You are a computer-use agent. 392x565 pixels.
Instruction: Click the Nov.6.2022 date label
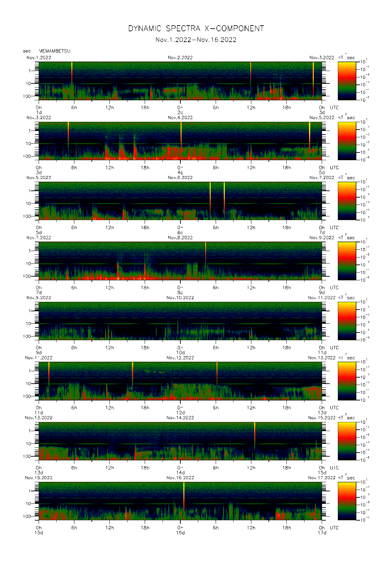pyautogui.click(x=180, y=177)
